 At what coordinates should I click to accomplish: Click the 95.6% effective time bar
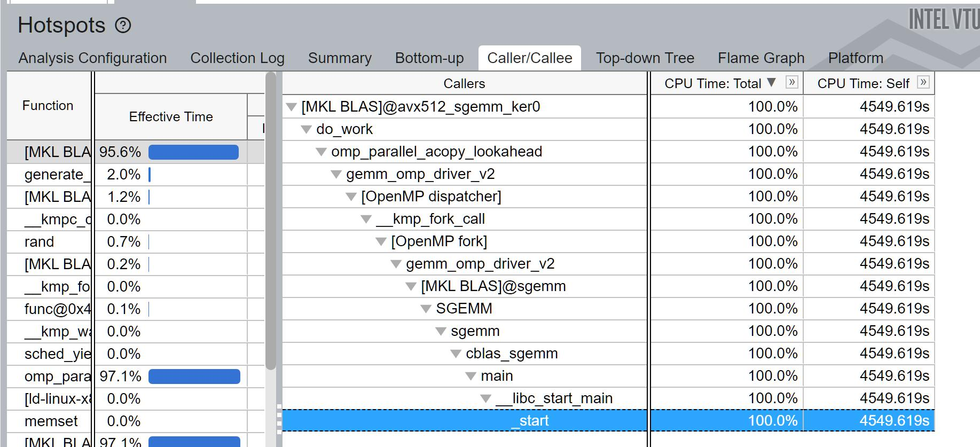(x=193, y=152)
